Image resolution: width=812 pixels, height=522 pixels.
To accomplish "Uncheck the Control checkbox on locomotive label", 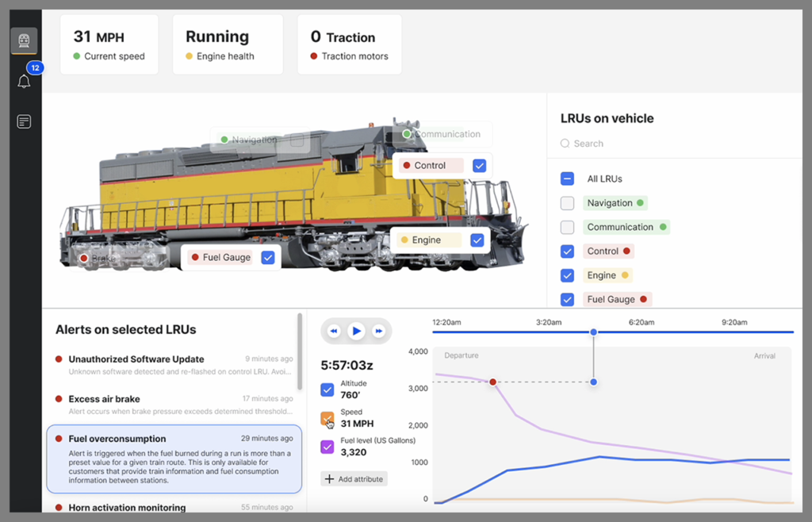I will point(479,166).
